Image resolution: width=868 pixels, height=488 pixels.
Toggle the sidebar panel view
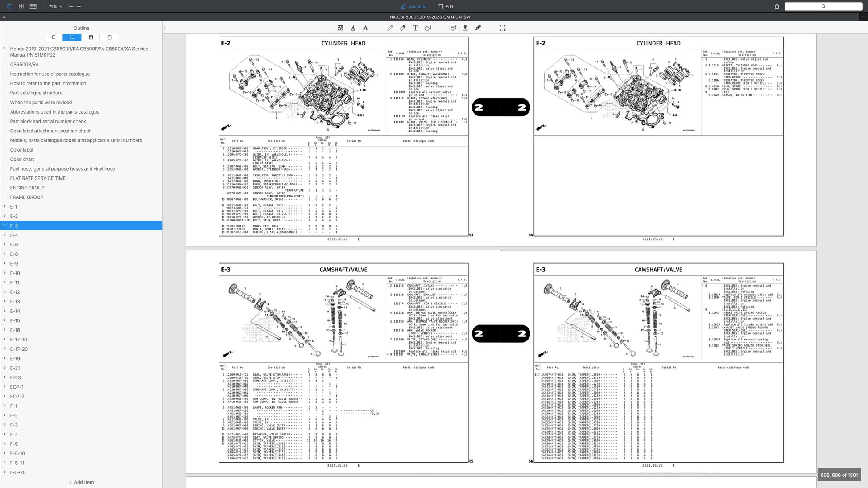point(10,7)
